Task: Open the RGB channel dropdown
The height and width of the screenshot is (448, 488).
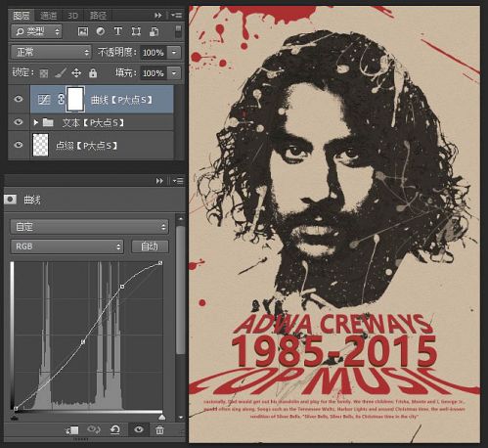Action: 67,246
